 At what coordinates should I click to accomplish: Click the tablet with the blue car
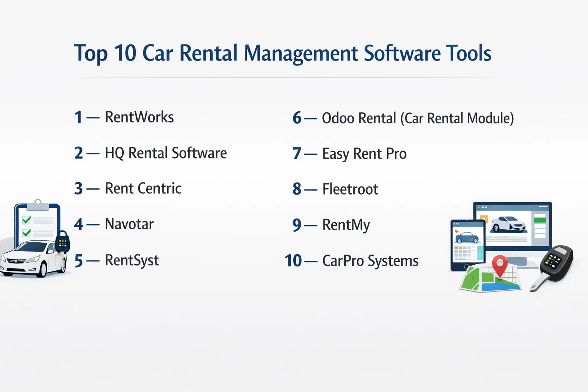467,244
